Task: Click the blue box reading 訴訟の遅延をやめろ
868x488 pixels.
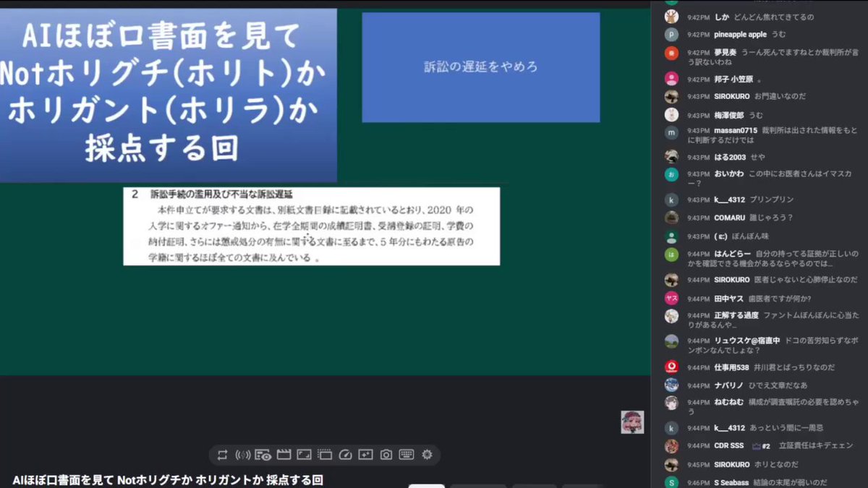Action: (x=481, y=67)
